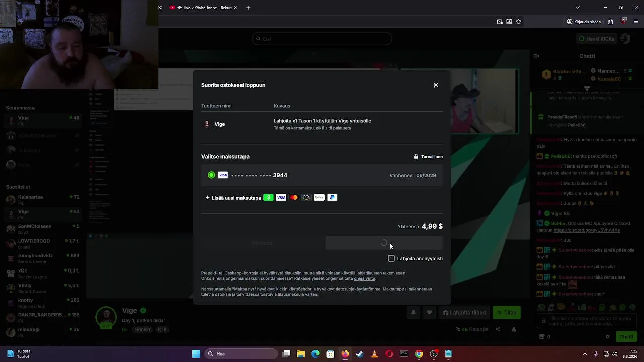Open xQc channel in sidebar

point(43,274)
